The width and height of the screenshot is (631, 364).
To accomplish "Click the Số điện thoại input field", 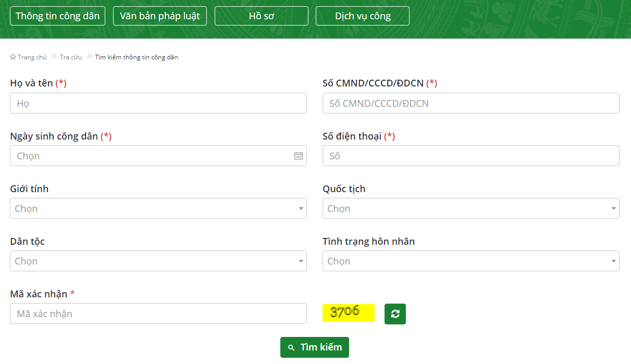I will click(471, 156).
